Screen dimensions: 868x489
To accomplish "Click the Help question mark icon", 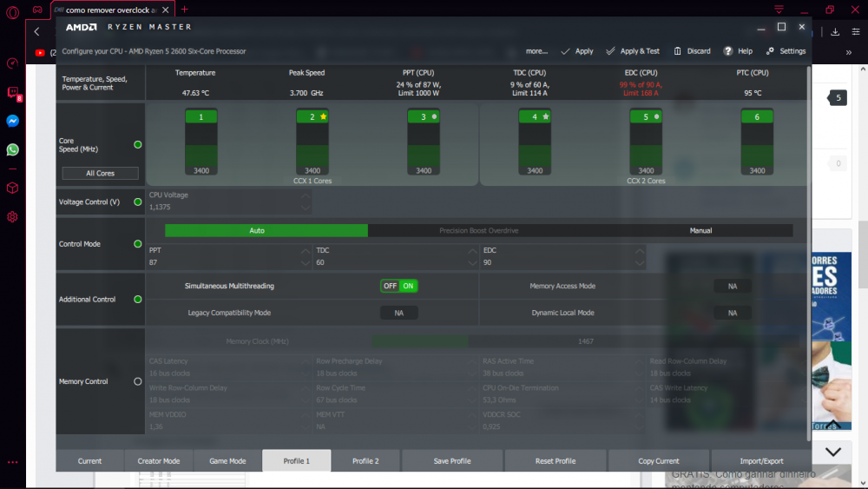I will click(728, 51).
